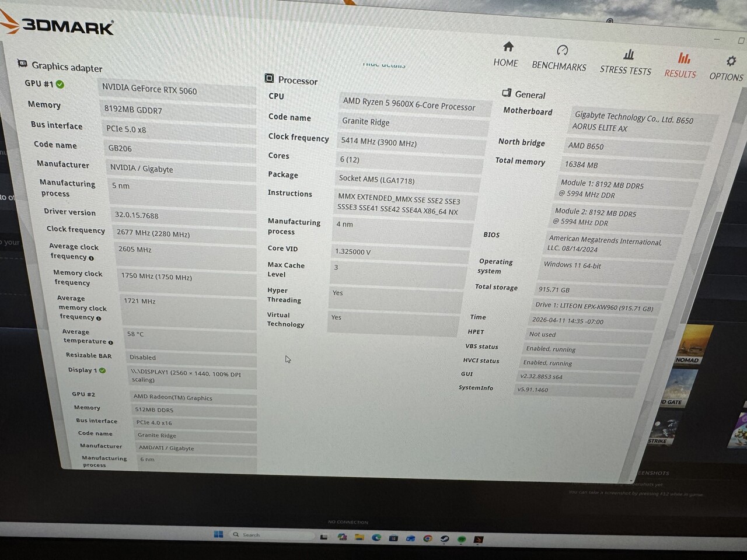This screenshot has height=560, width=747.
Task: Open File Explorer from the taskbar
Action: (x=359, y=537)
